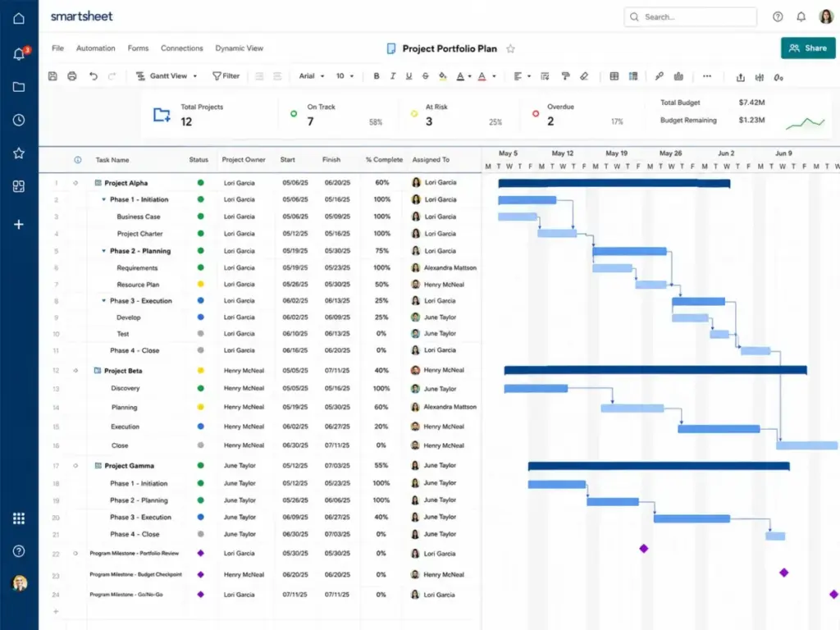The image size is (840, 630).
Task: Click the Budget Checkpoint milestone diamond in Gantt
Action: (783, 573)
